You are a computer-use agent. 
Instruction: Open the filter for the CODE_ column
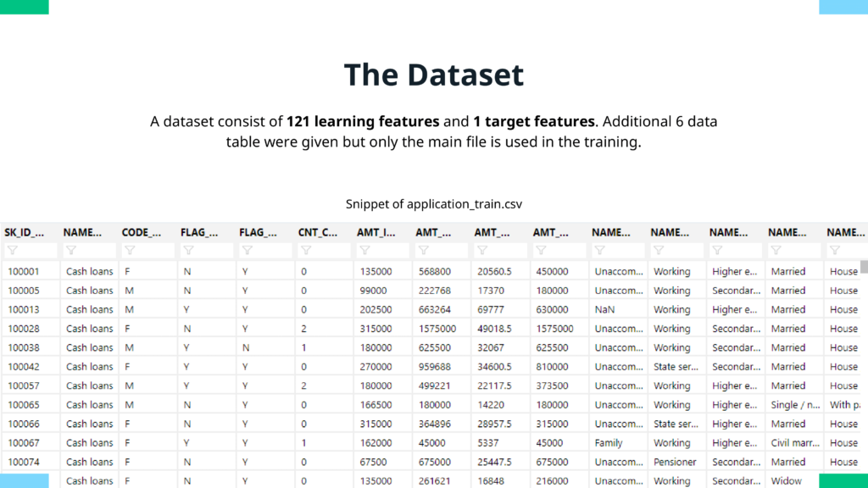click(131, 251)
